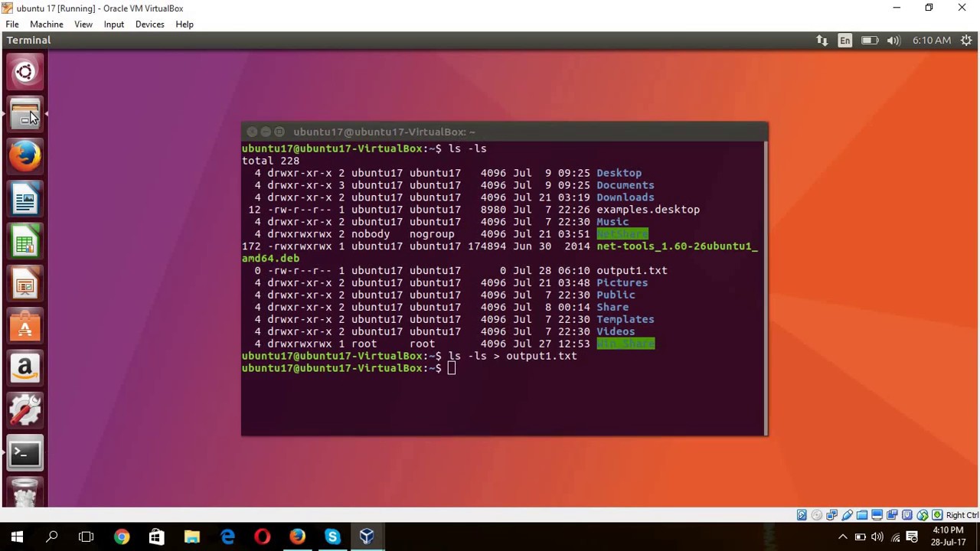Open the VirtualBox Machine menu
Image resolution: width=980 pixels, height=551 pixels.
coord(47,24)
